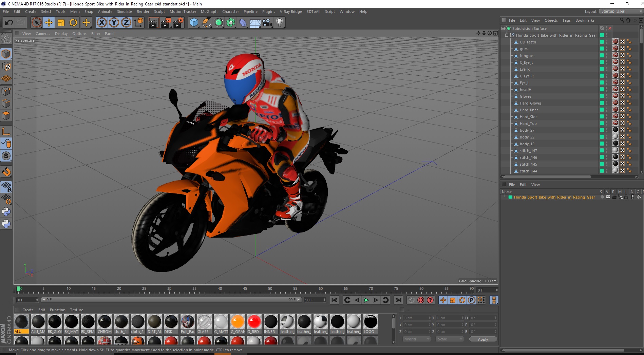The height and width of the screenshot is (355, 644).
Task: Switch to Model mode in left sidebar
Action: click(x=6, y=54)
